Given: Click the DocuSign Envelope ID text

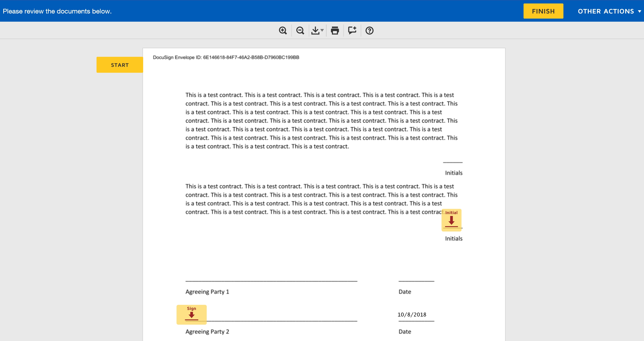Looking at the screenshot, I should click(226, 57).
